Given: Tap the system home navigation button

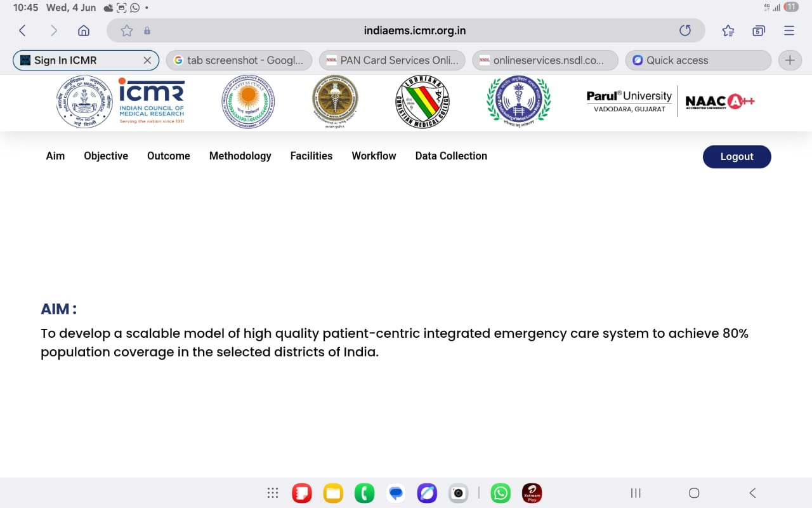Looking at the screenshot, I should [x=694, y=493].
